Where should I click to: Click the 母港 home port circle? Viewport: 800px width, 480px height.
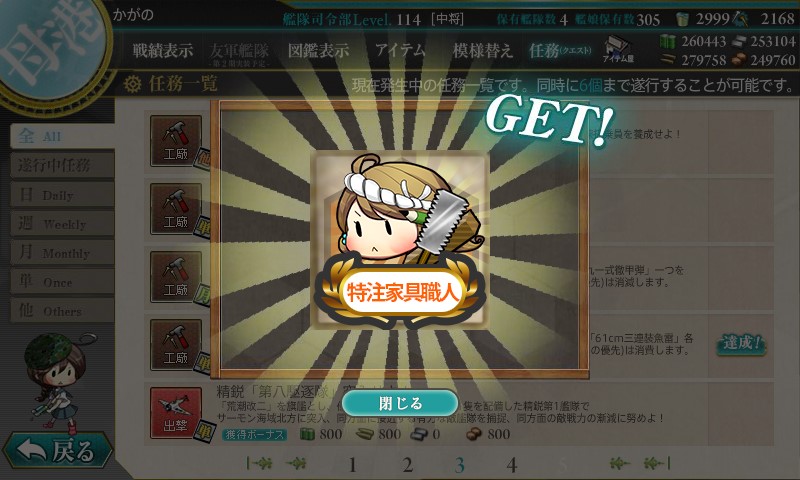pyautogui.click(x=51, y=48)
